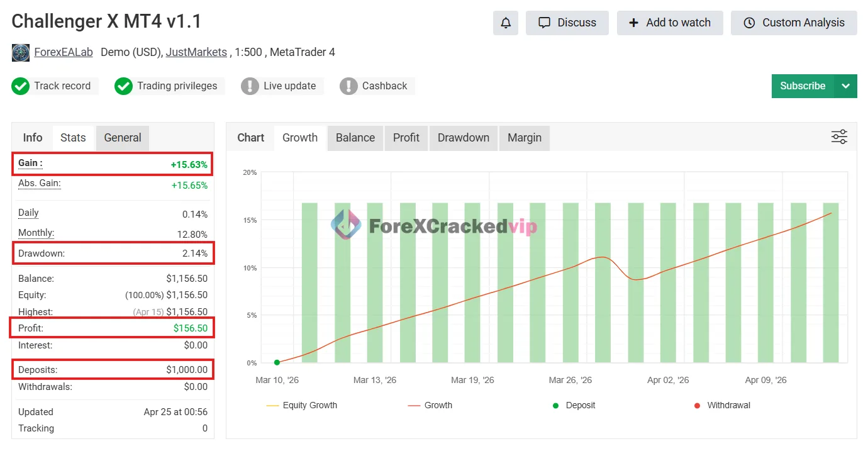868x451 pixels.
Task: Click the Live update warning icon
Action: tap(250, 86)
